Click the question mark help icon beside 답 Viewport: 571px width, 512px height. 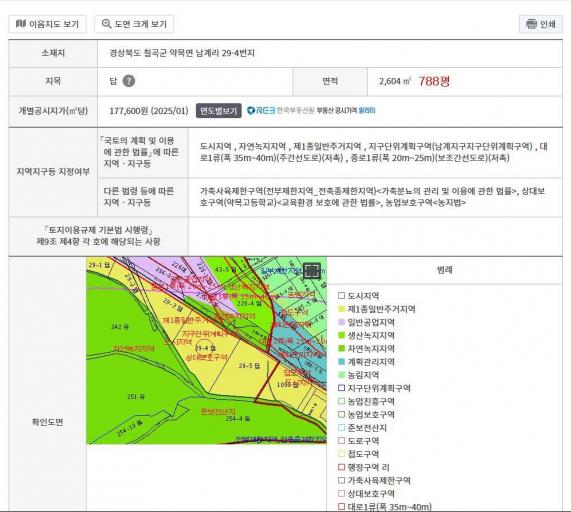click(129, 81)
